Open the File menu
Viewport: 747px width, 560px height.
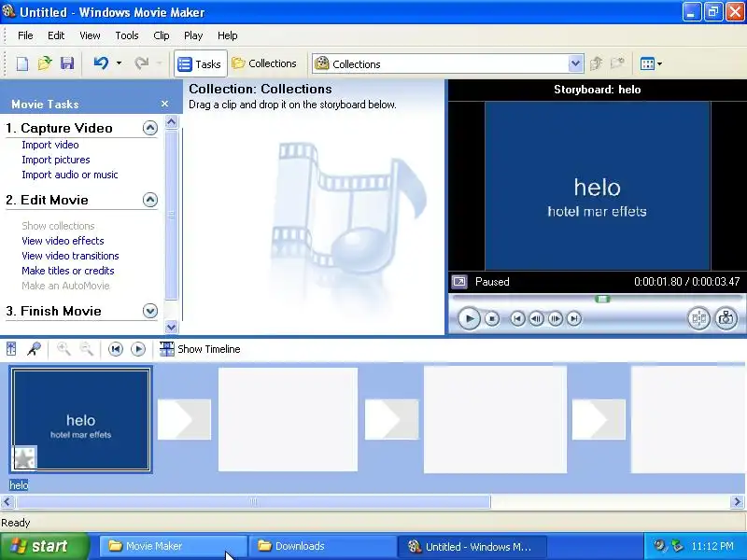point(25,35)
